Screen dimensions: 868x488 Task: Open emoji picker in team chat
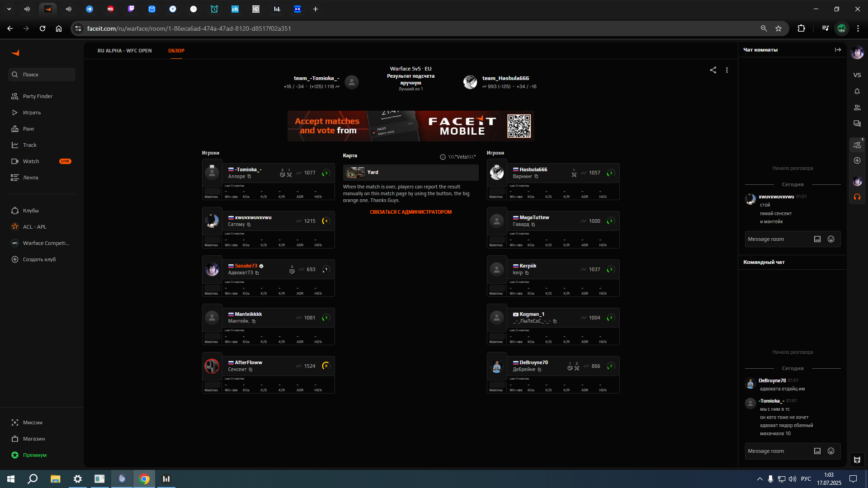[831, 451]
